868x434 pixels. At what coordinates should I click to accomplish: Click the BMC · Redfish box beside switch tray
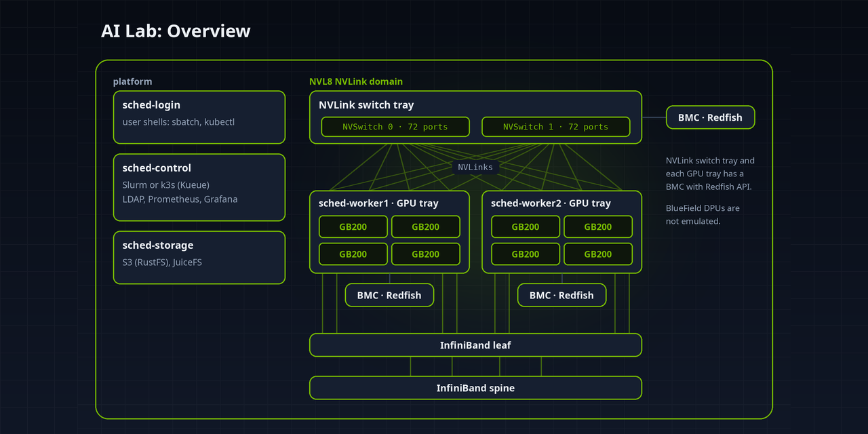point(711,117)
